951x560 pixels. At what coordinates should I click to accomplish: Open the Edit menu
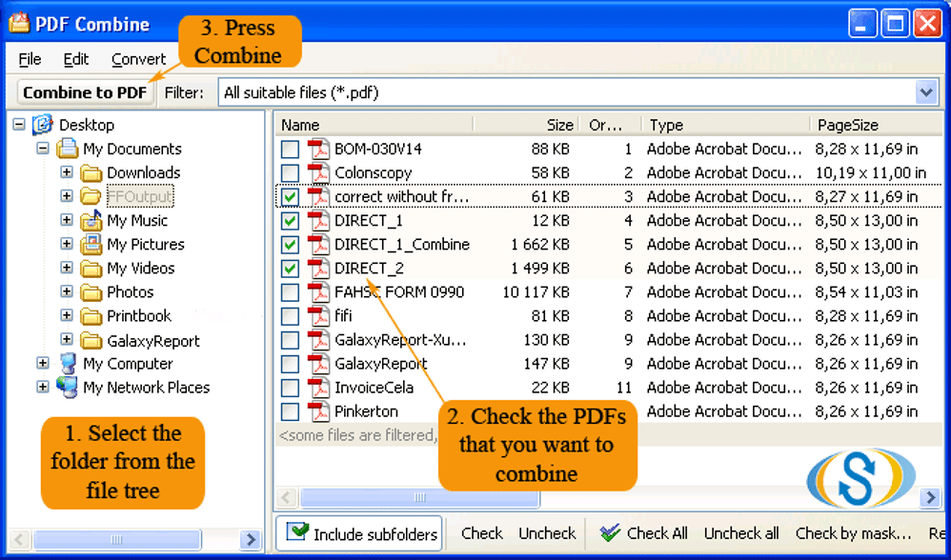click(76, 59)
